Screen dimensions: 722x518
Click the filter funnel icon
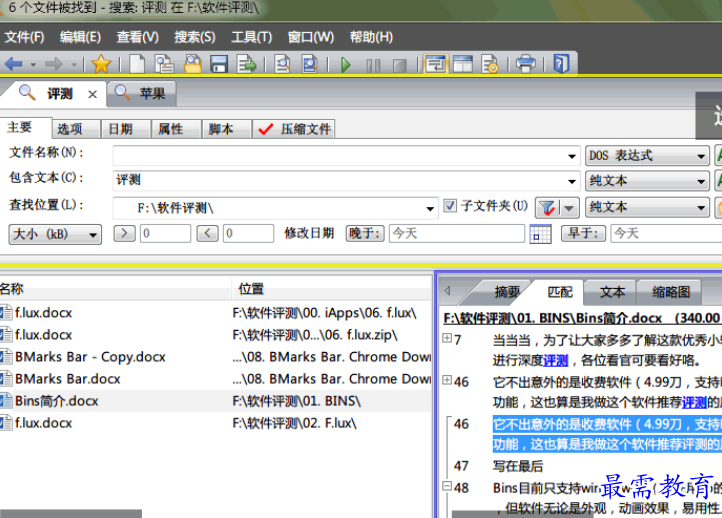[x=546, y=207]
